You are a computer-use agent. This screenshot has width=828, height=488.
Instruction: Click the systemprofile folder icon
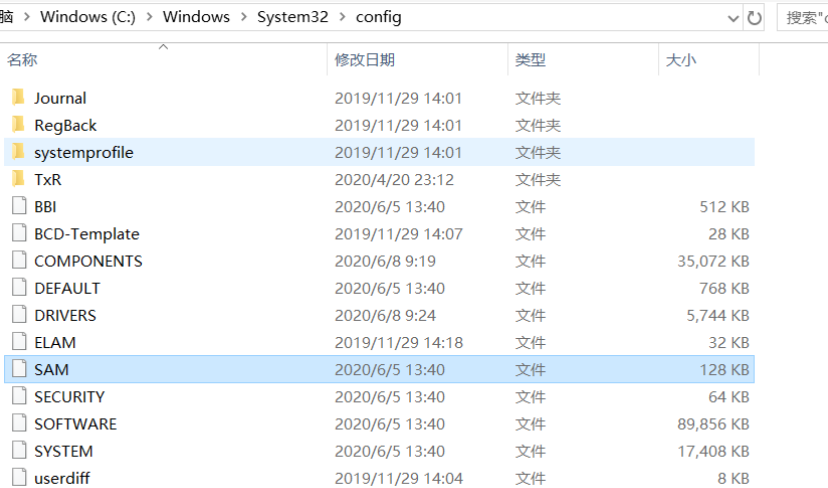pos(18,152)
